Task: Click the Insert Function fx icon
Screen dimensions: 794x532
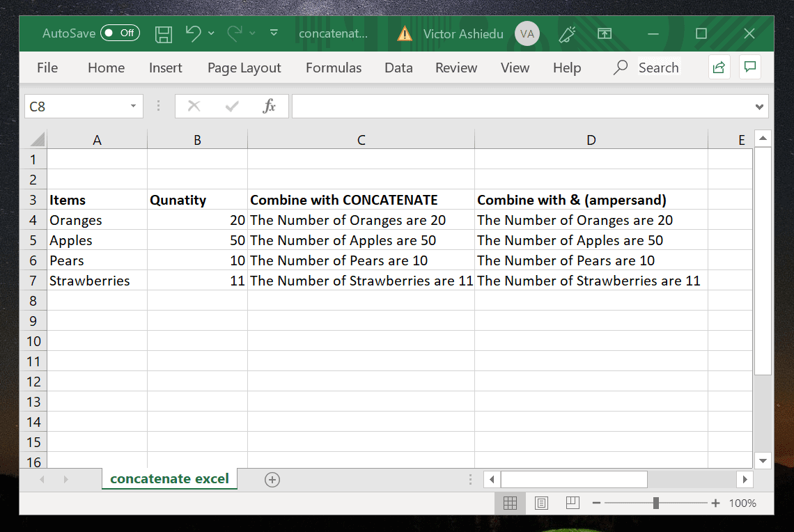Action: click(x=270, y=106)
